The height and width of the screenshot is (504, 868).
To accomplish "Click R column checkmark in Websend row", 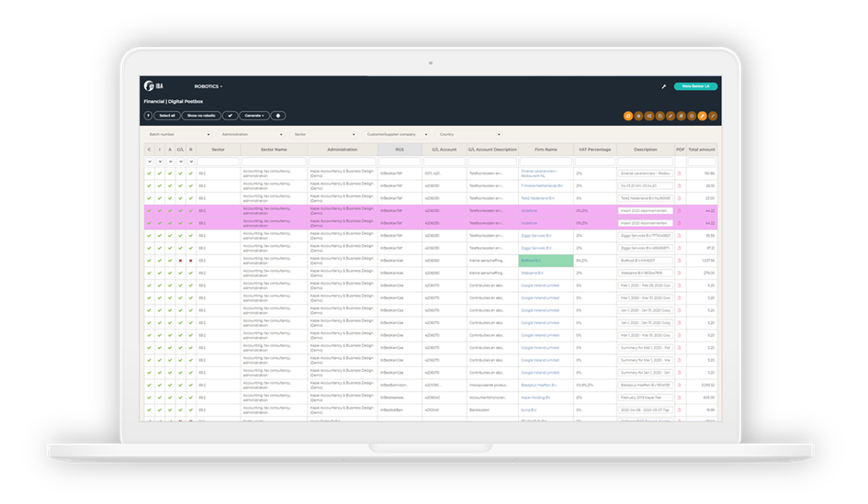I will [x=191, y=273].
